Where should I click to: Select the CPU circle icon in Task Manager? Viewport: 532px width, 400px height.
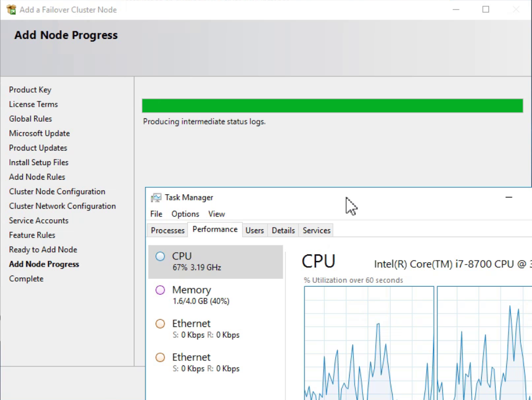(160, 257)
